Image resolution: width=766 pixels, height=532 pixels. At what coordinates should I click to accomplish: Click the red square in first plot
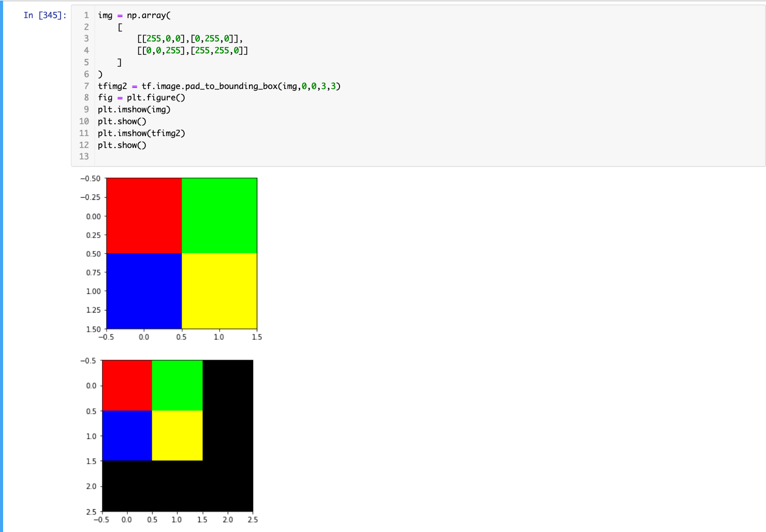click(x=144, y=216)
